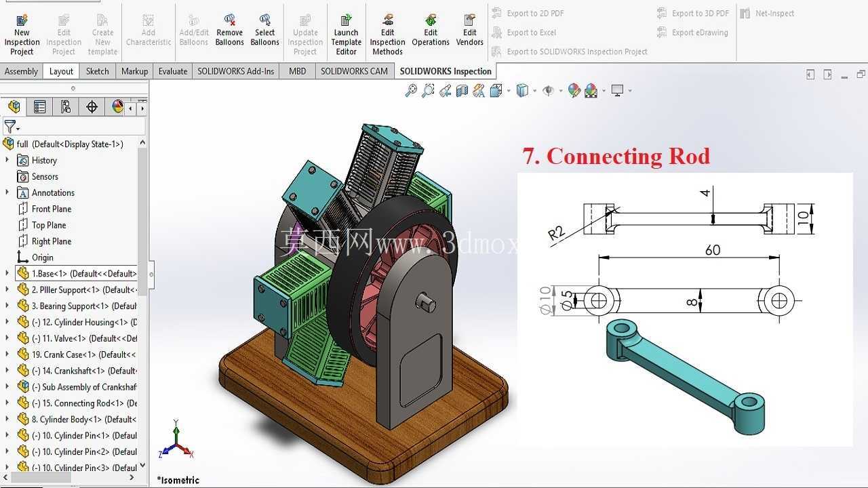
Task: Expand the 8. Cylinder Body<1> component
Action: coord(7,420)
